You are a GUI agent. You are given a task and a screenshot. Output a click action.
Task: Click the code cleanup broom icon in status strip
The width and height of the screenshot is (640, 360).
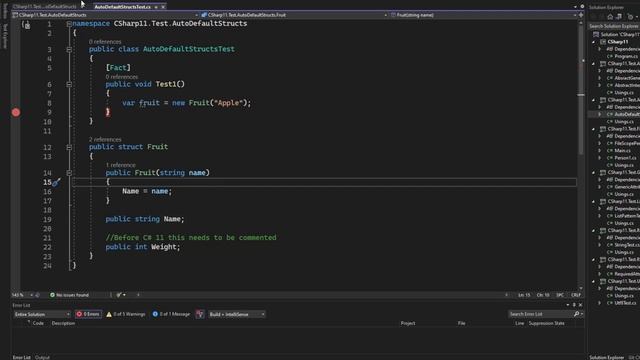pyautogui.click(x=119, y=295)
